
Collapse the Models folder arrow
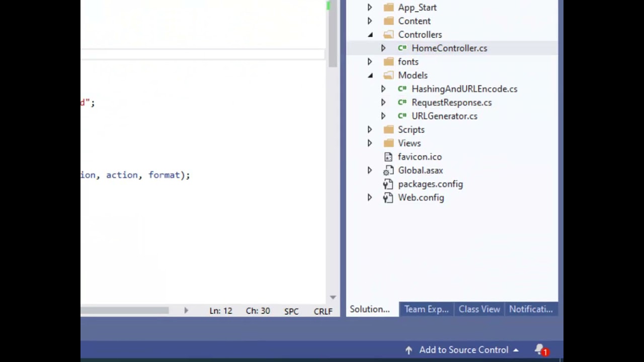pyautogui.click(x=370, y=75)
